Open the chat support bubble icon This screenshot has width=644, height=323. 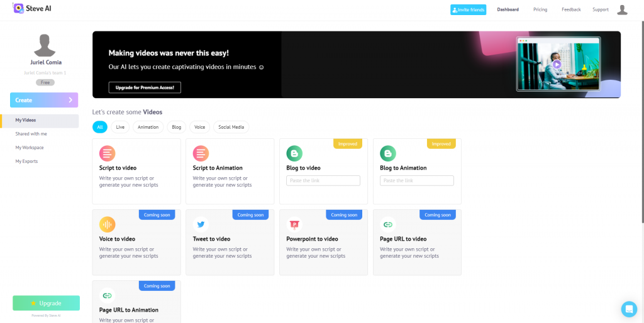[629, 309]
